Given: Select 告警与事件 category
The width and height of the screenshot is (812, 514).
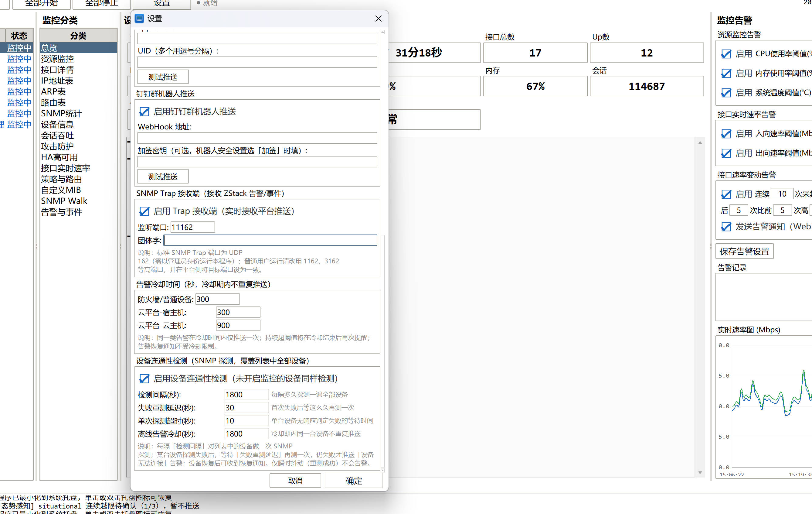Looking at the screenshot, I should [78, 212].
